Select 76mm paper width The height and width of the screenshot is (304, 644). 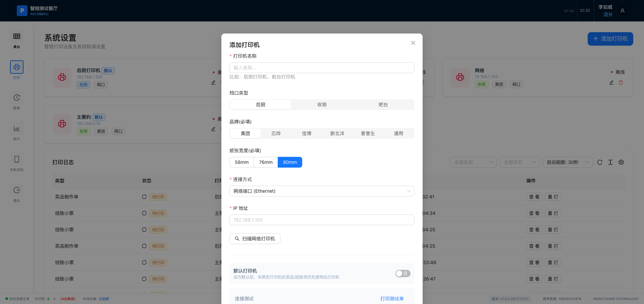pyautogui.click(x=266, y=162)
